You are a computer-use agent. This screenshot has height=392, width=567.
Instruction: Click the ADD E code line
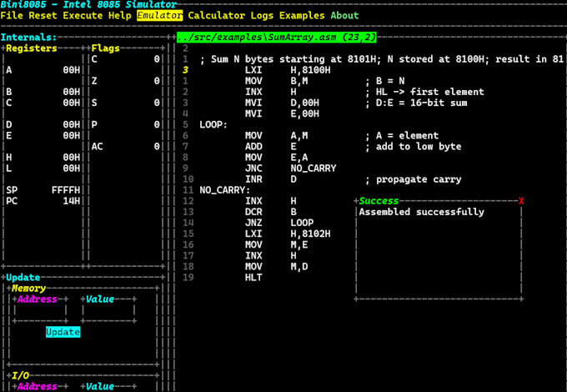point(270,147)
